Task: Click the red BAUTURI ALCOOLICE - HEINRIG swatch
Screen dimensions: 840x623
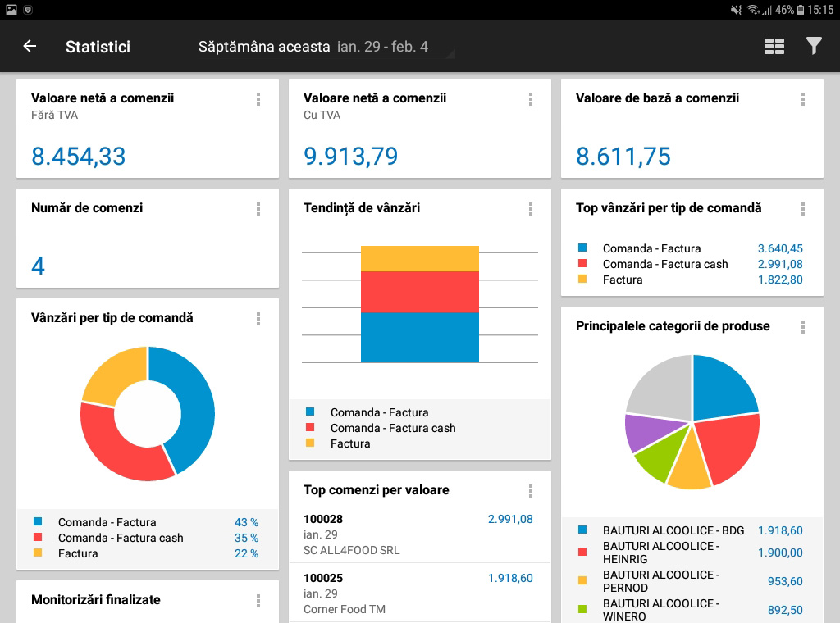Action: [x=582, y=552]
